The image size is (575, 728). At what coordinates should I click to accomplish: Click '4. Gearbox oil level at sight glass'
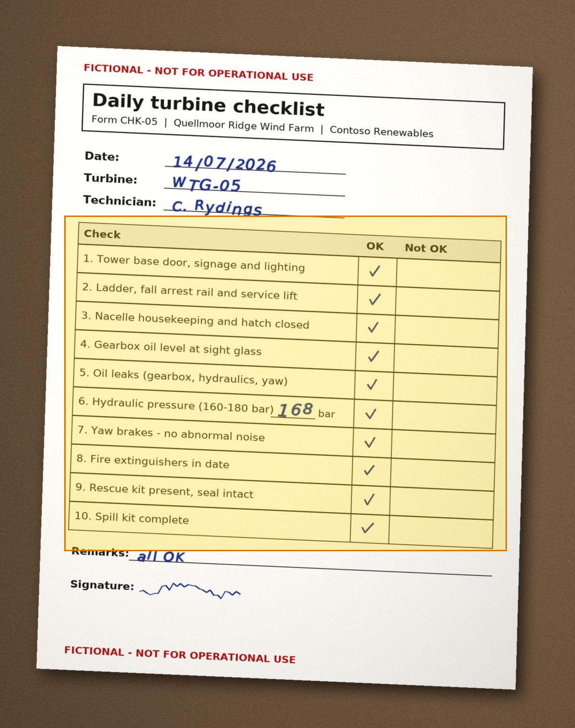[x=171, y=348]
